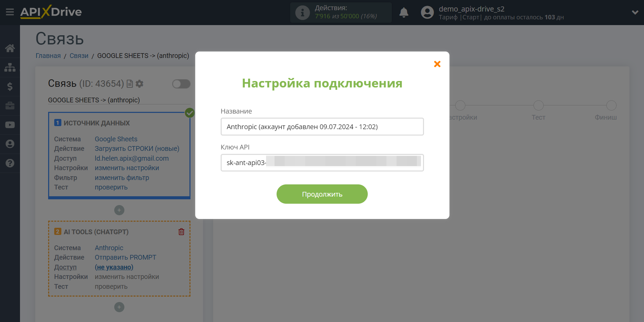Open the connection document icon
The image size is (644, 322).
(x=130, y=84)
